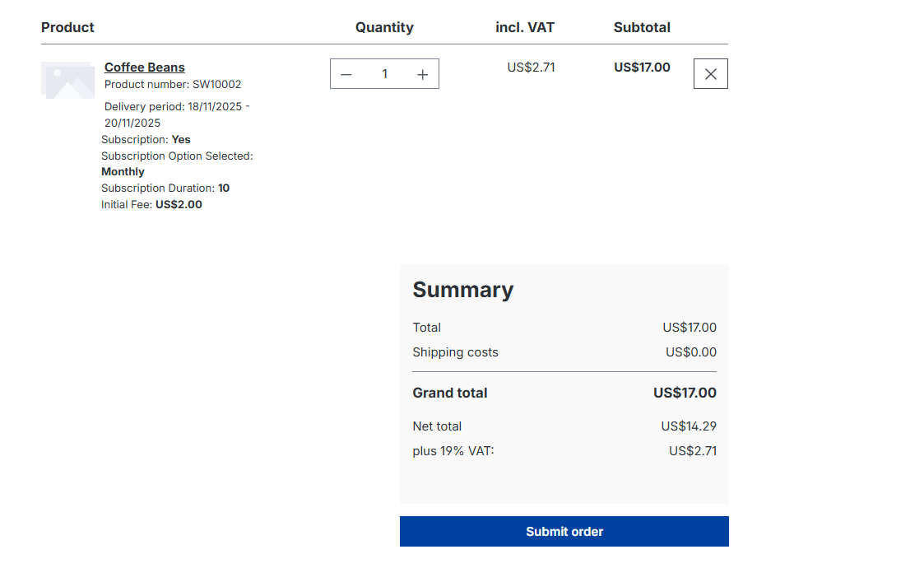Click the Delivery period dates text

(x=175, y=106)
